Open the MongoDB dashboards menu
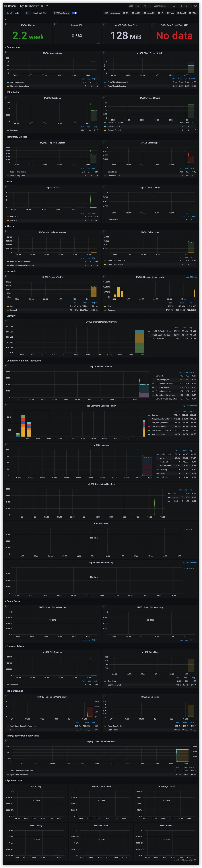Screen dimensions: 202x868 coord(149,13)
